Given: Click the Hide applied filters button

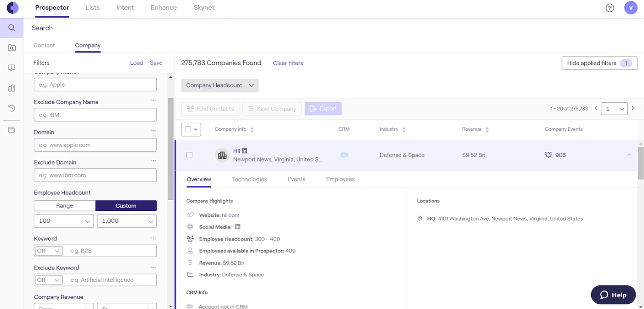Looking at the screenshot, I should 599,63.
